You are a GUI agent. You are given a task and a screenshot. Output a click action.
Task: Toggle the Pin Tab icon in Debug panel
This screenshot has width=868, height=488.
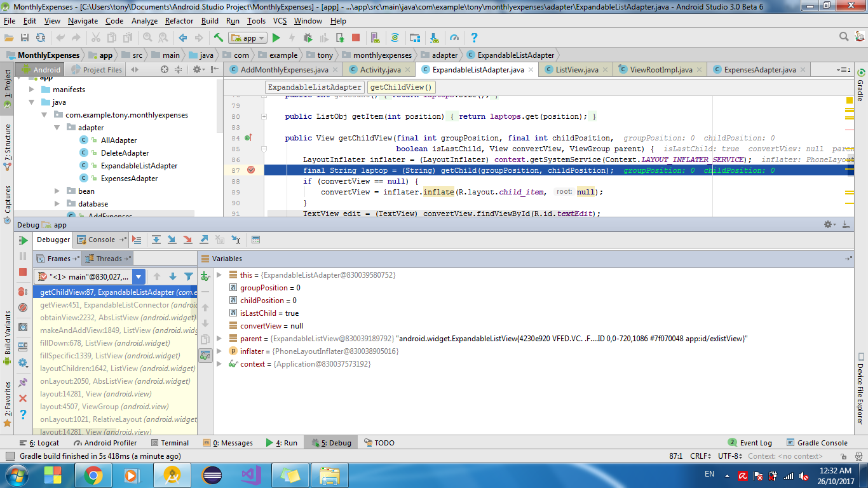pyautogui.click(x=23, y=382)
